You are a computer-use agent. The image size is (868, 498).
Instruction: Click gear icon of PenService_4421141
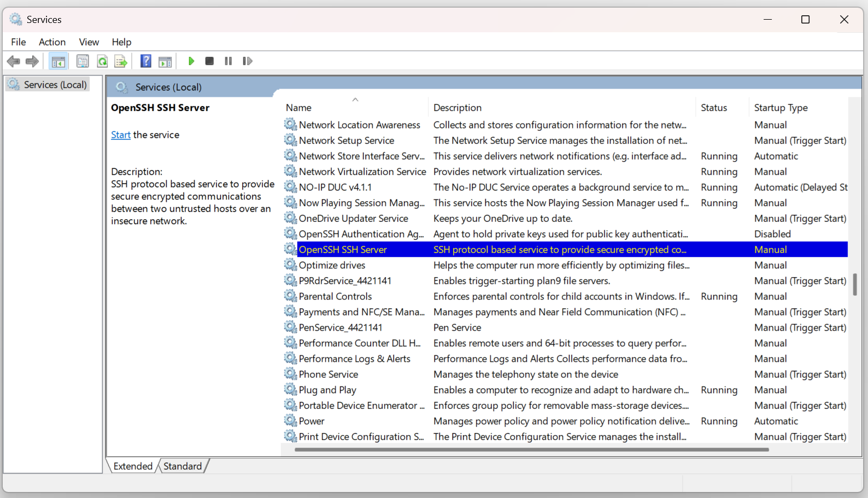click(x=290, y=327)
